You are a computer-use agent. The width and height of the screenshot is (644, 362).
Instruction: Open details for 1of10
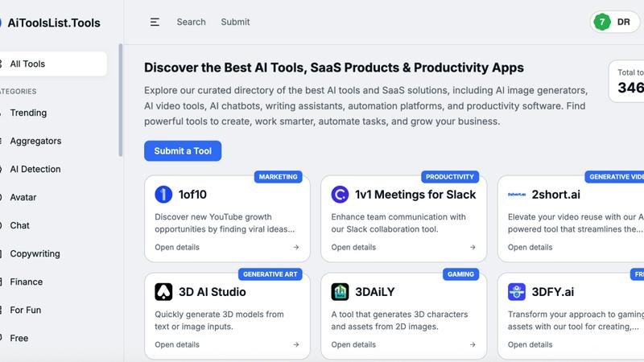click(x=177, y=247)
